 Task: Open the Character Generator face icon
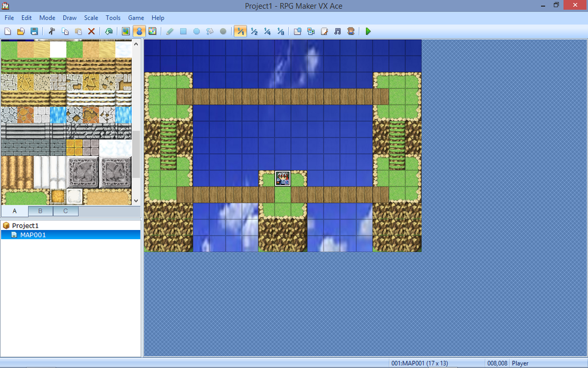tap(350, 31)
